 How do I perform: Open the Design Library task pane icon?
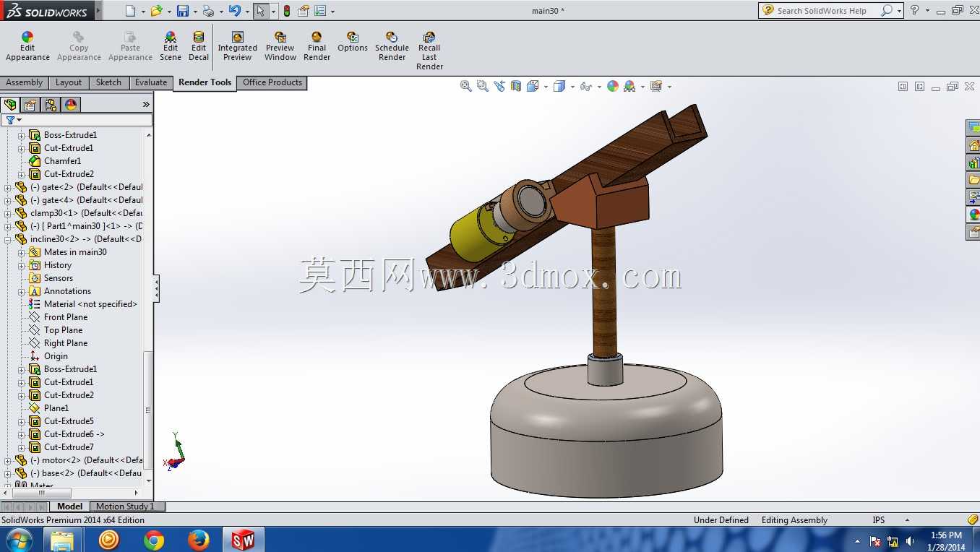[973, 163]
